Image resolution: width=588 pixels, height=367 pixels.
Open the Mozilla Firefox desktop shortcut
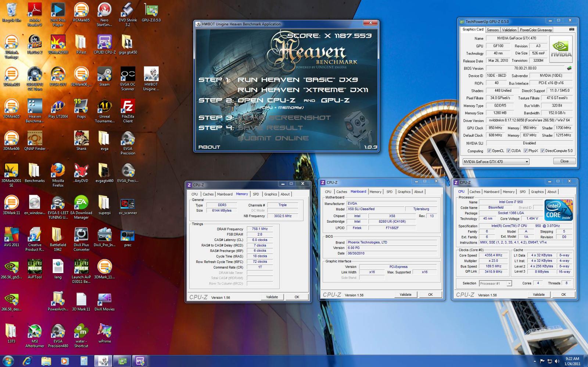58,175
